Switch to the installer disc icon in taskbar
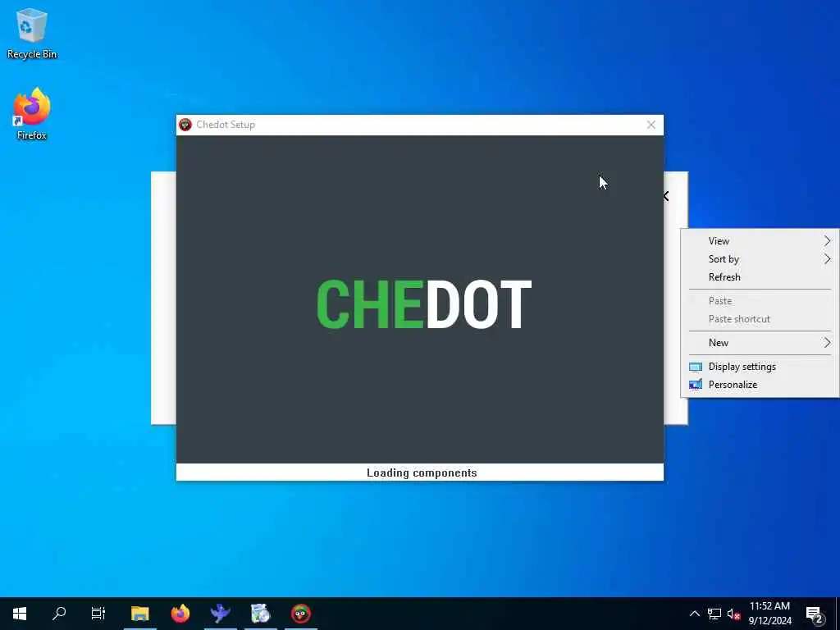This screenshot has height=630, width=840. tap(260, 614)
